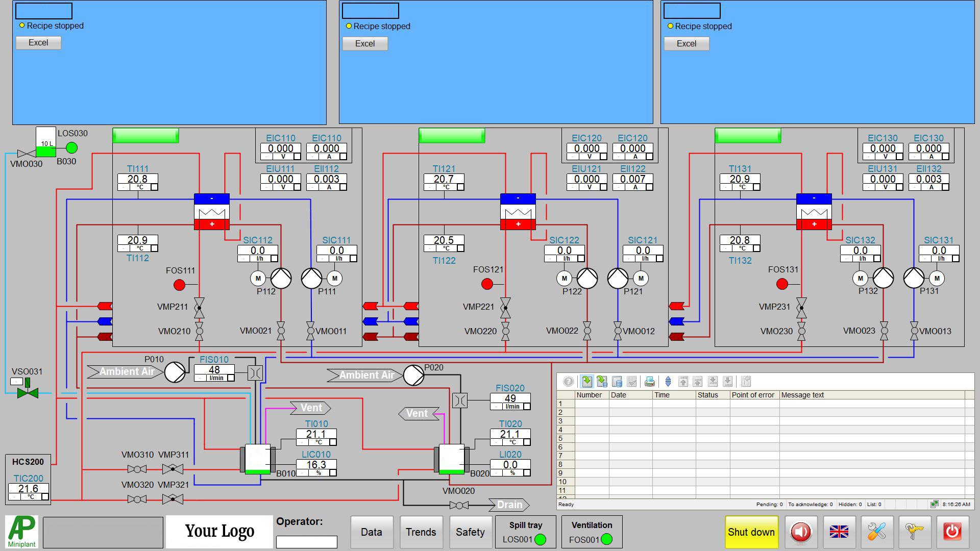
Task: Click the VSO031 small dropdown box
Action: point(16,382)
